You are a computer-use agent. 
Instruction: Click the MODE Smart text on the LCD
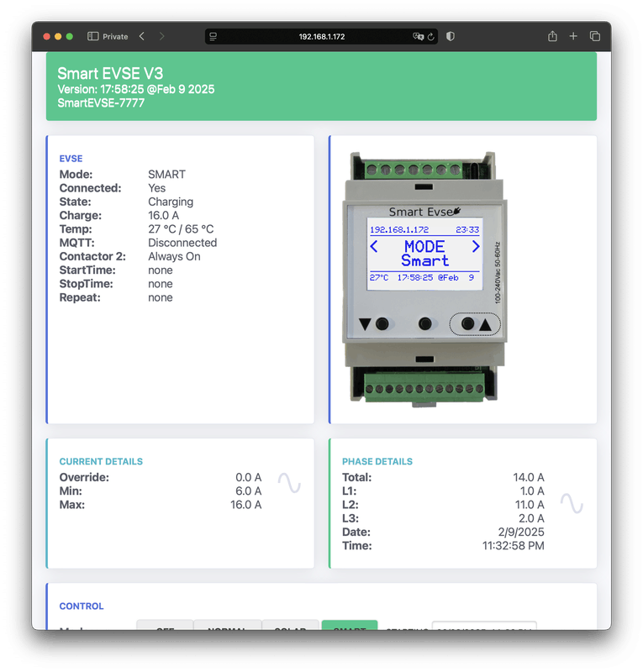click(x=424, y=254)
